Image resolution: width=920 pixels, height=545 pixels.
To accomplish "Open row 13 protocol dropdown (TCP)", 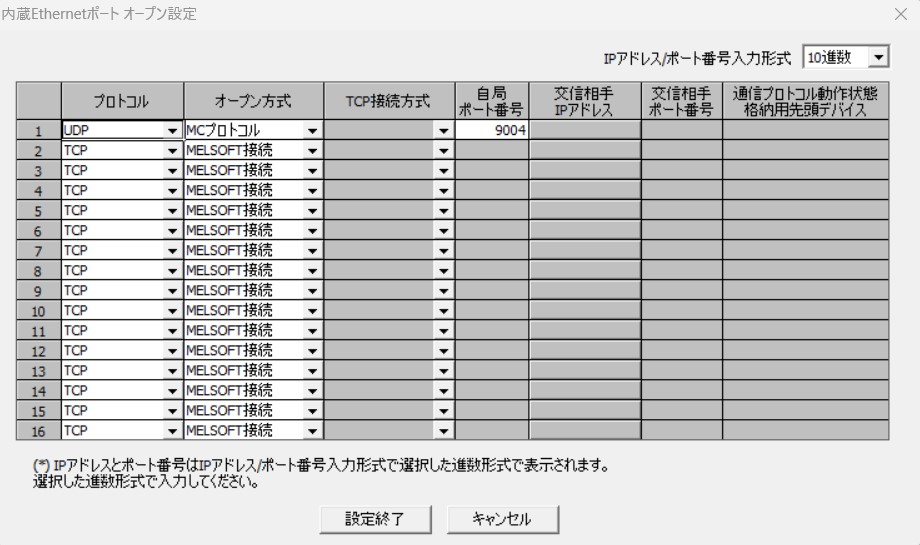I will pos(122,370).
